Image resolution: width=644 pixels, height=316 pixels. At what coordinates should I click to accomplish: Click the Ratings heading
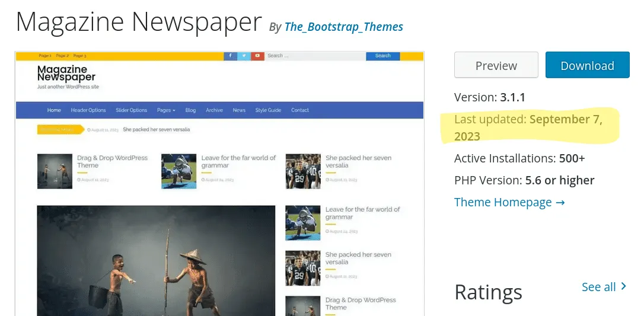coord(489,292)
